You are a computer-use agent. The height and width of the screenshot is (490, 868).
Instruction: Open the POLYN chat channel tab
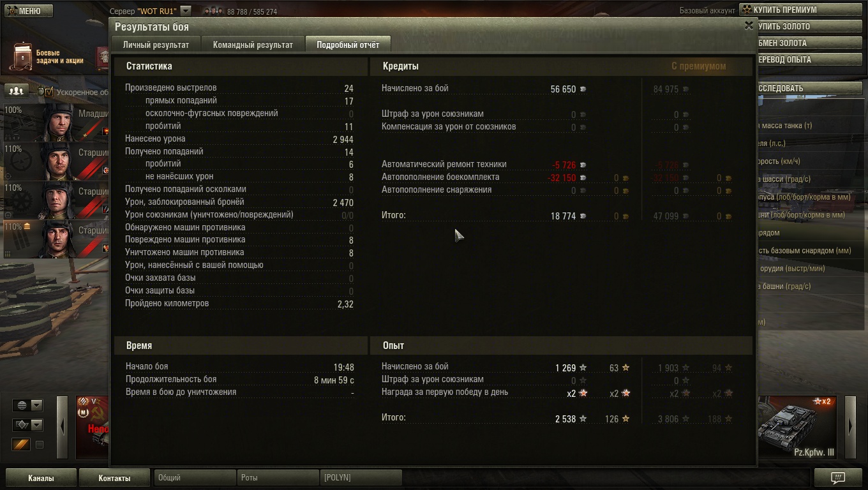click(361, 477)
